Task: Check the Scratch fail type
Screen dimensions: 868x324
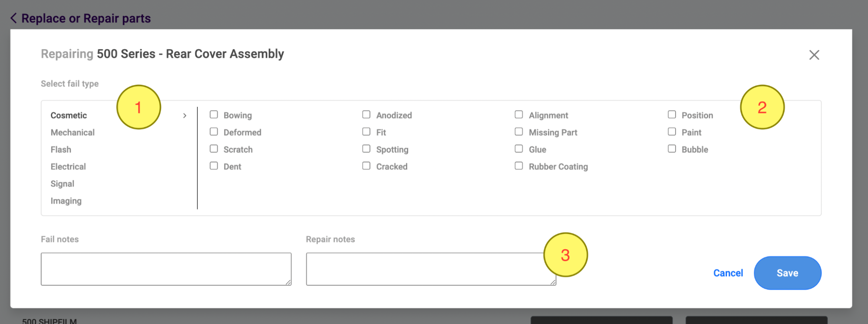Action: (214, 149)
